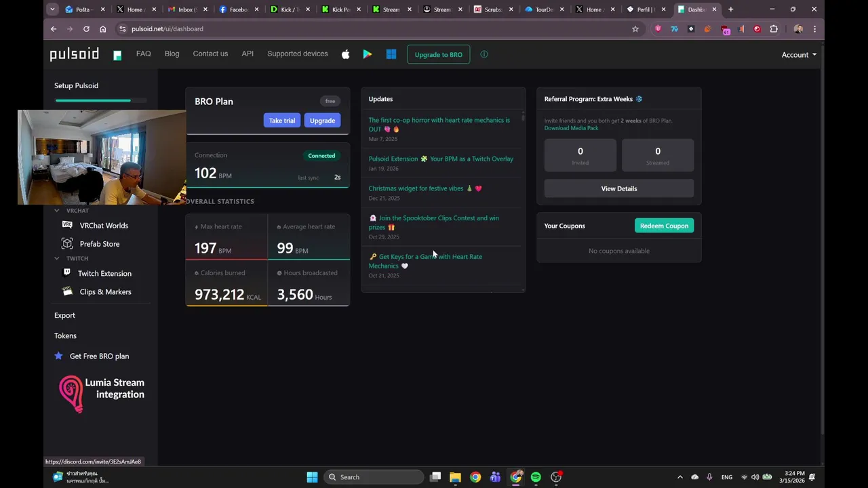Click the Clips & Markers clapperboard icon
This screenshot has width=868, height=488.
(67, 291)
